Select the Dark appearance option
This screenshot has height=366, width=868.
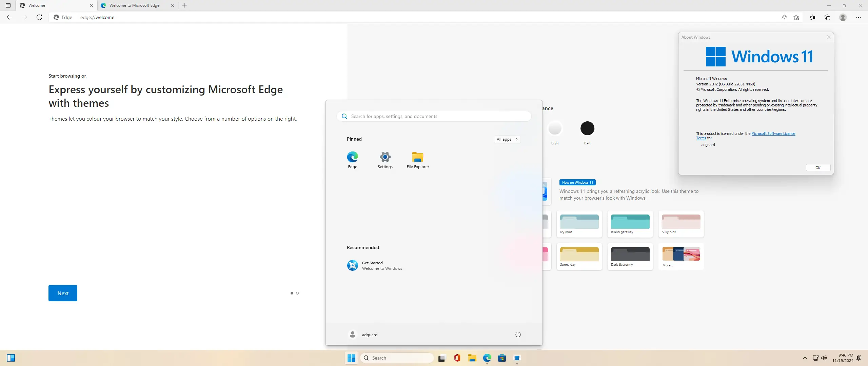coord(587,128)
